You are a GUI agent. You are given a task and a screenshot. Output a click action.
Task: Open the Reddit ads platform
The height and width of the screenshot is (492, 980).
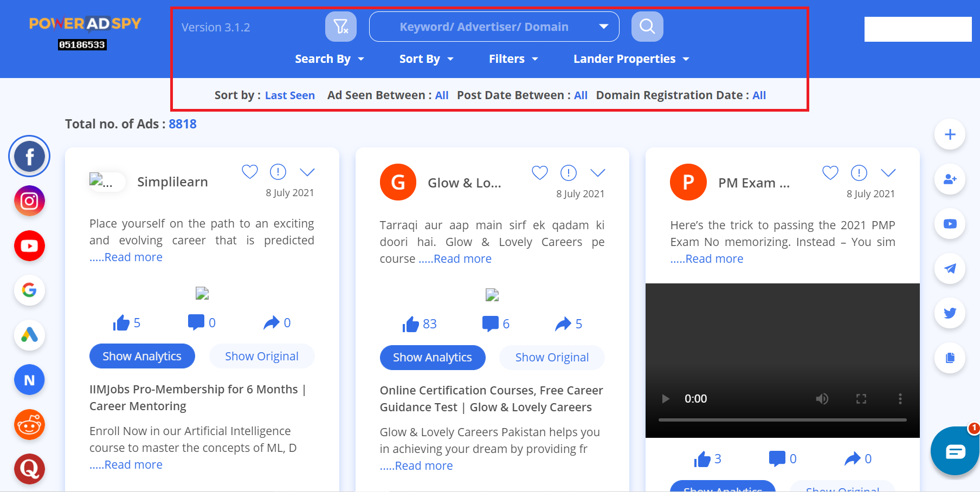29,425
